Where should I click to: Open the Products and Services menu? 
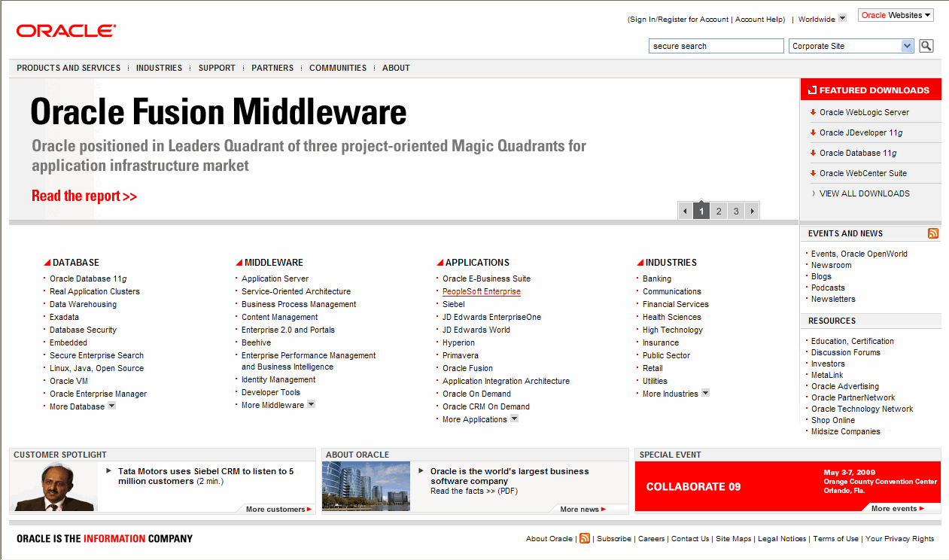coord(68,68)
